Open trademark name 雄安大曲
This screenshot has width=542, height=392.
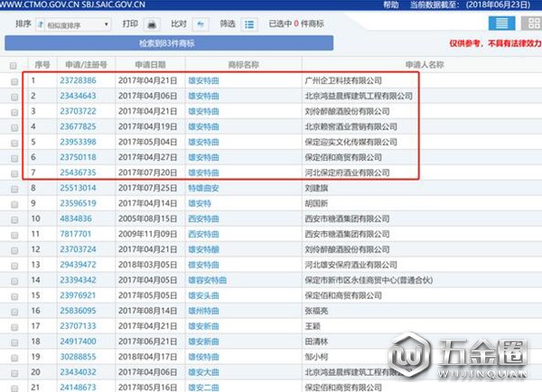pyautogui.click(x=203, y=372)
